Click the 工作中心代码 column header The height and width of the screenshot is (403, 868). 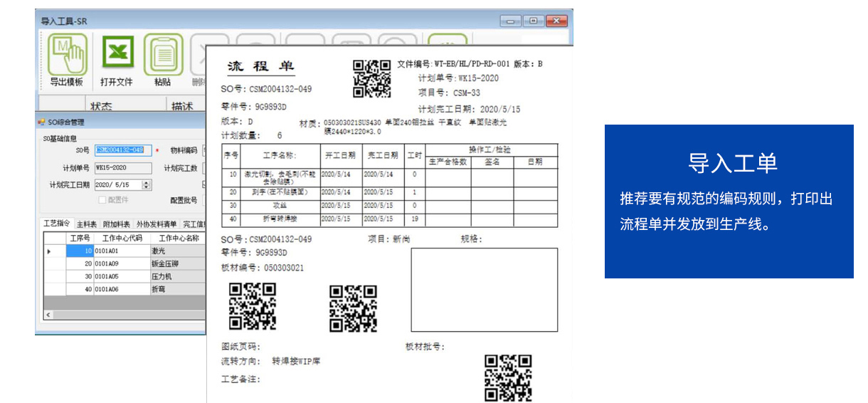(x=122, y=238)
